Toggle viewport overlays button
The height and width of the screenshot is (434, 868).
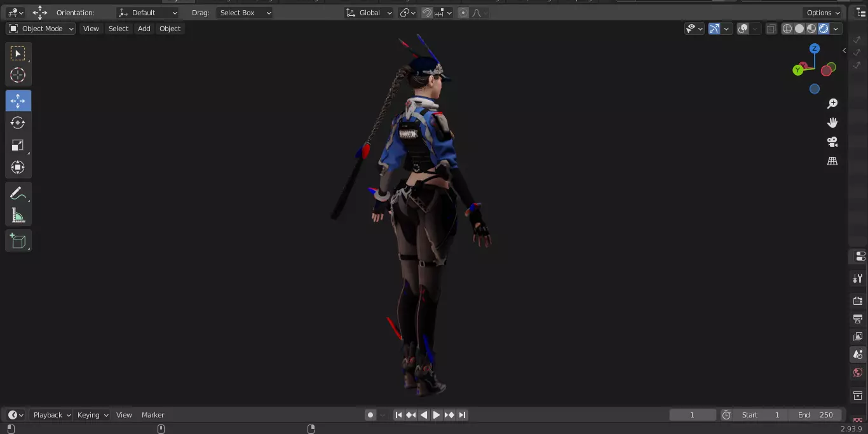coord(743,29)
